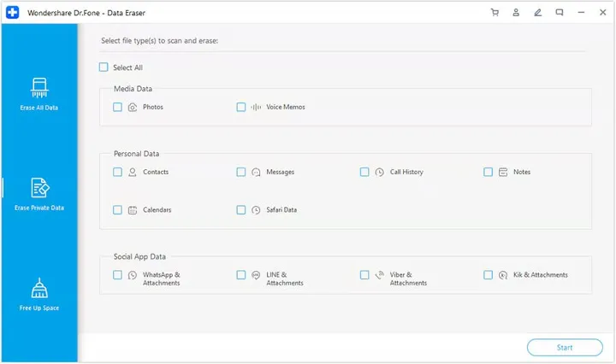Viewport: 616px width, 364px height.
Task: Enable the Notes checkbox
Action: point(488,172)
